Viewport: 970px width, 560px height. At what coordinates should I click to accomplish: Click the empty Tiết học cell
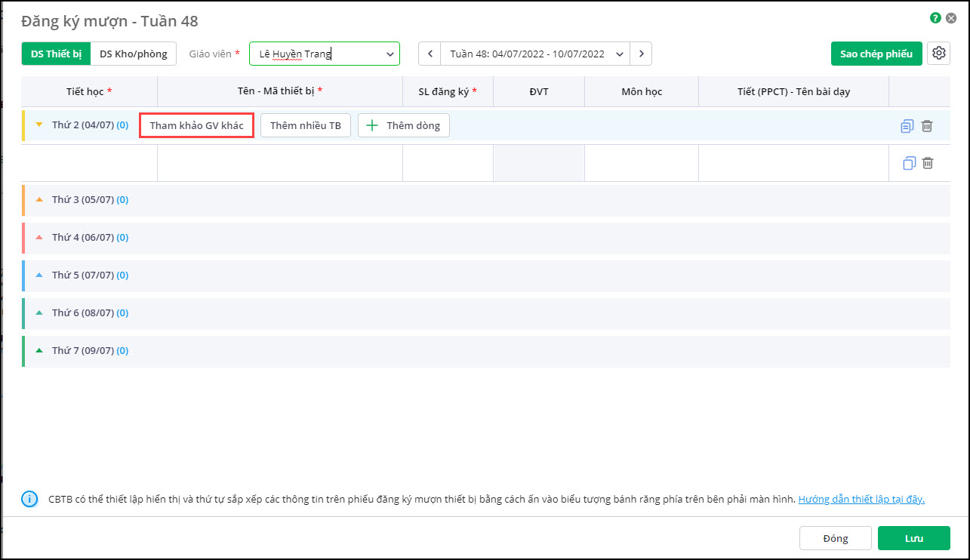point(90,163)
